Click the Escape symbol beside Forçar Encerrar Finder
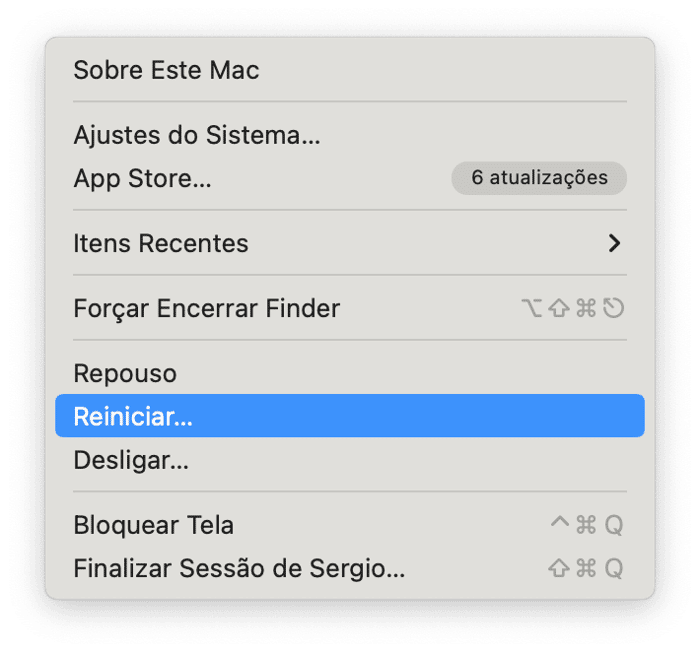700x652 pixels. (613, 308)
